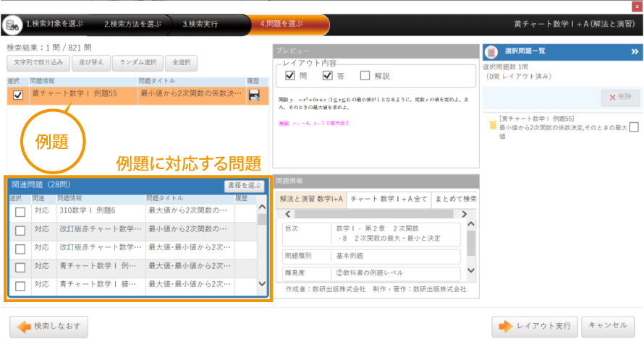Click ランダム選択 button
This screenshot has width=644, height=352.
137,62
